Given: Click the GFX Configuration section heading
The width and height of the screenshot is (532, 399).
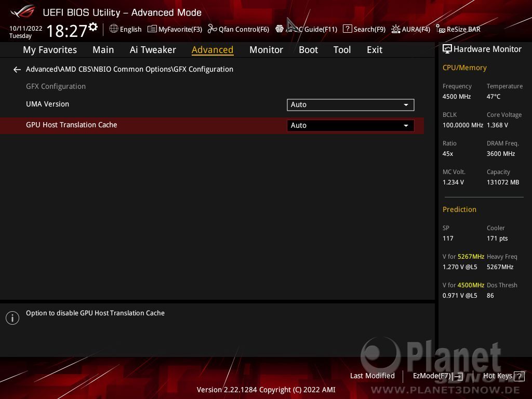Looking at the screenshot, I should [x=56, y=87].
